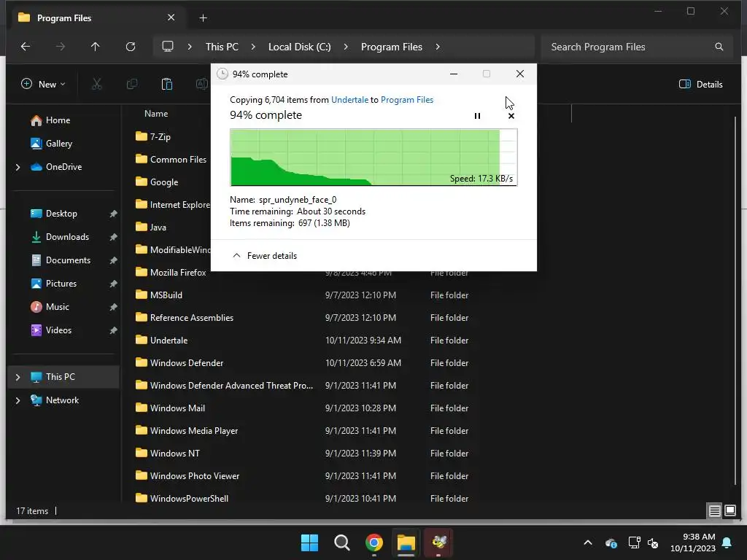Screen dimensions: 747x560
Task: Open the notifications bell
Action: 727,542
